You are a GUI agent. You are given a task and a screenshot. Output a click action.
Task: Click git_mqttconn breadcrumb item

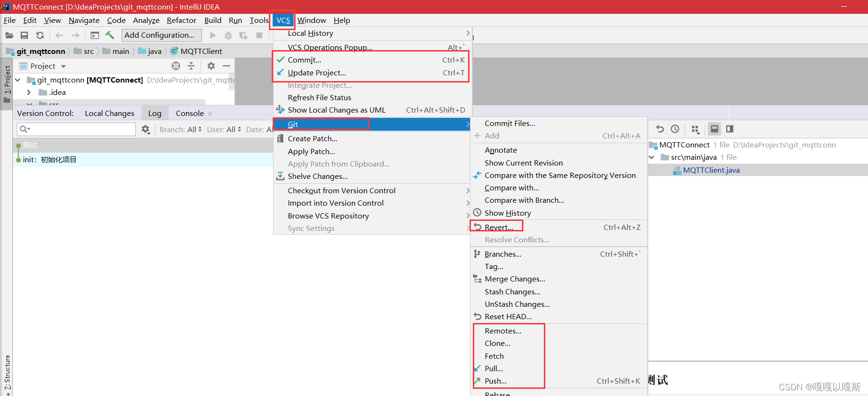tap(36, 51)
